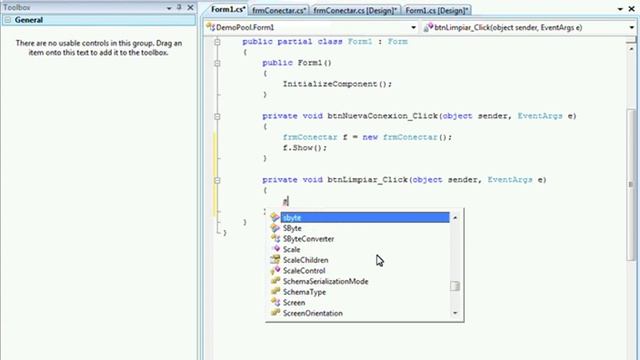Click the InitializeComponent(); code line
The height and width of the screenshot is (360, 640).
click(337, 84)
